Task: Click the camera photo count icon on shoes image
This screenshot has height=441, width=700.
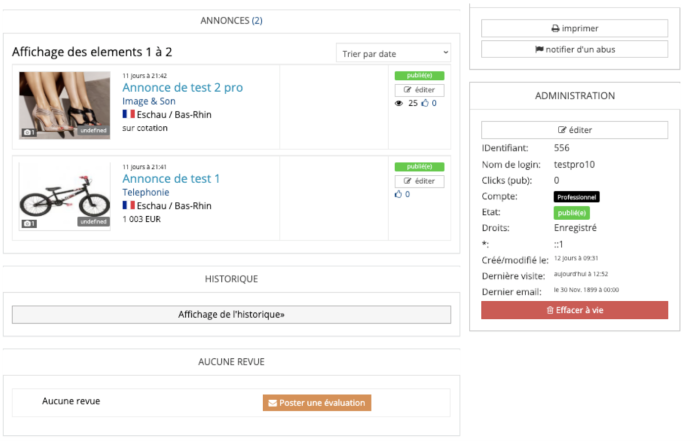Action: click(28, 132)
